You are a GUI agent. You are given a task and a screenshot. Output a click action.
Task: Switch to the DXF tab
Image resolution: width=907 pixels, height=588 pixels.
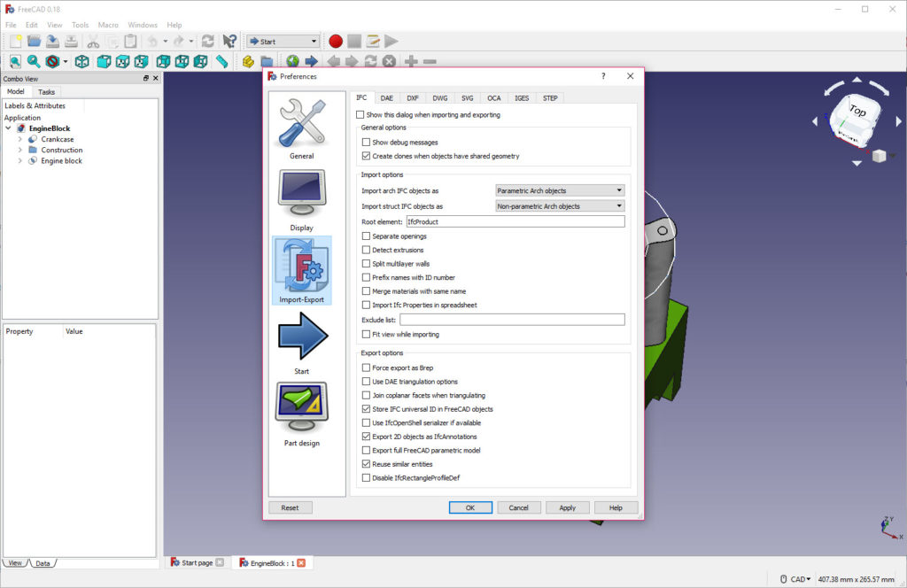(413, 98)
